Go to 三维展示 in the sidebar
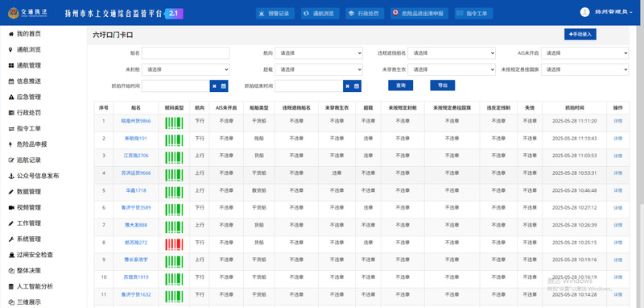Screen dimensions: 644x308 (x=29, y=302)
